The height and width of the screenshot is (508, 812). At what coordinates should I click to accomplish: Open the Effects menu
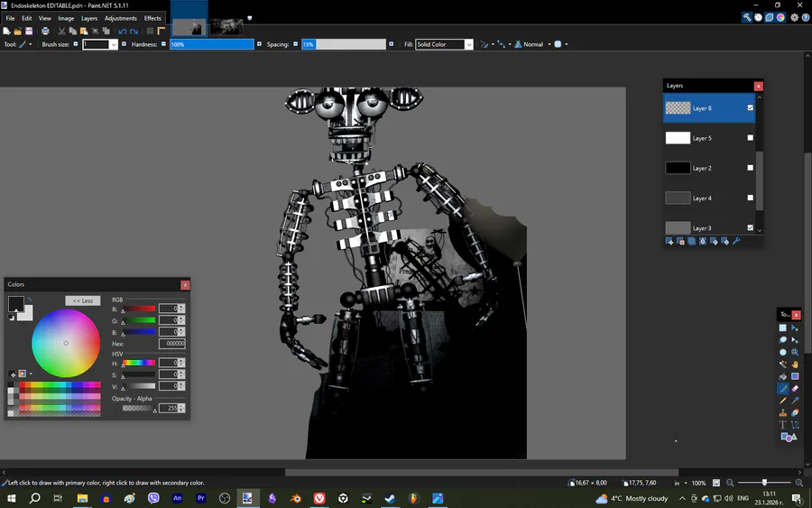(x=152, y=18)
